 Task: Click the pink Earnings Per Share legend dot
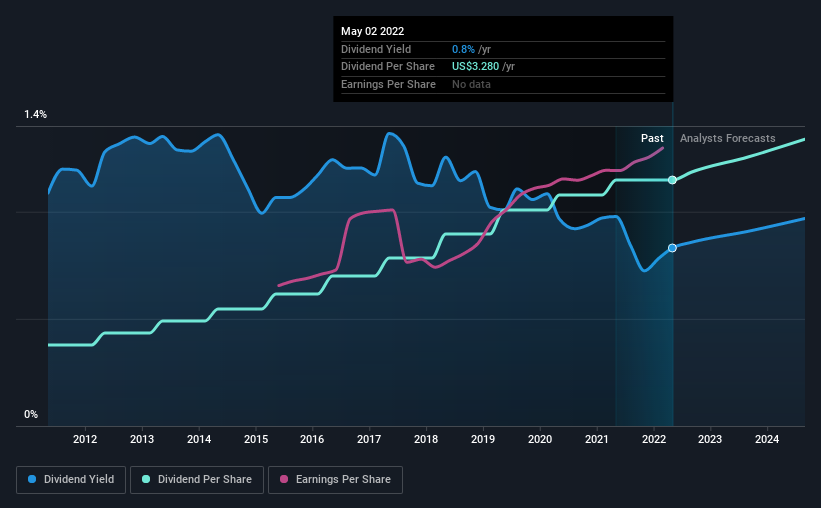[284, 479]
